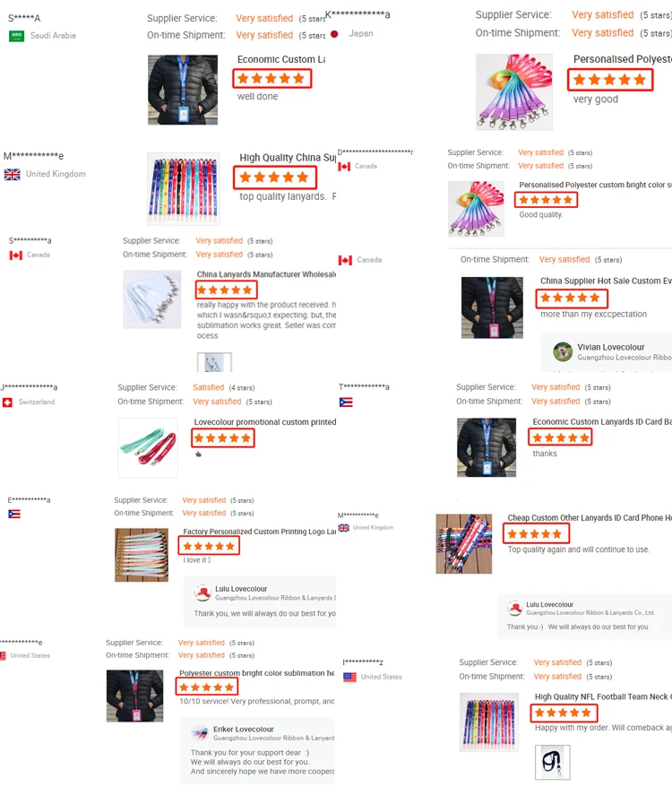Open 'Lovecolour promotional custom printed' product link
The height and width of the screenshot is (795, 672).
(x=265, y=422)
